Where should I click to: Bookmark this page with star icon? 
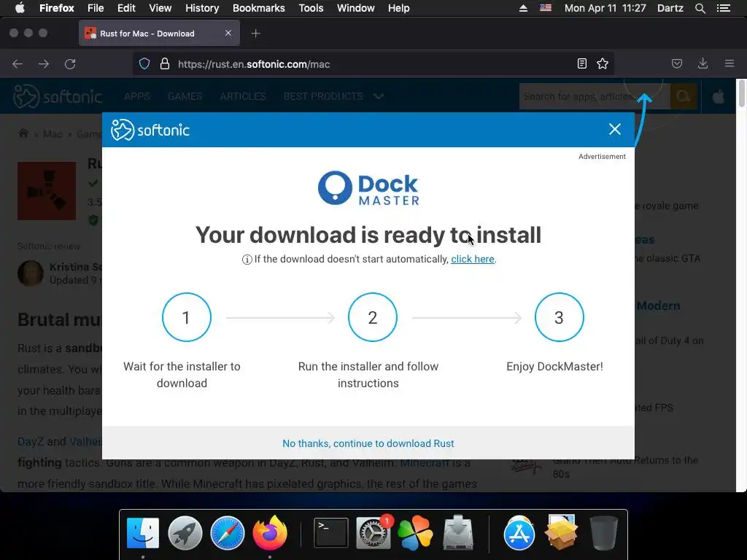tap(603, 64)
